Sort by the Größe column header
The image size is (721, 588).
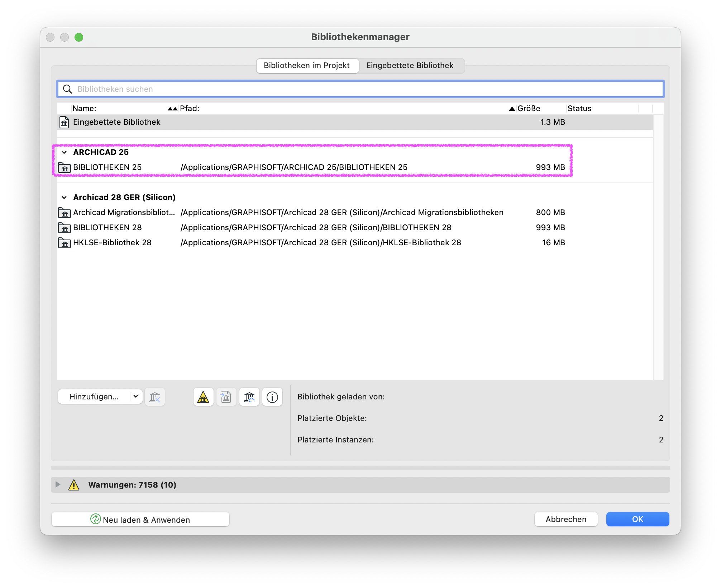[x=541, y=108]
